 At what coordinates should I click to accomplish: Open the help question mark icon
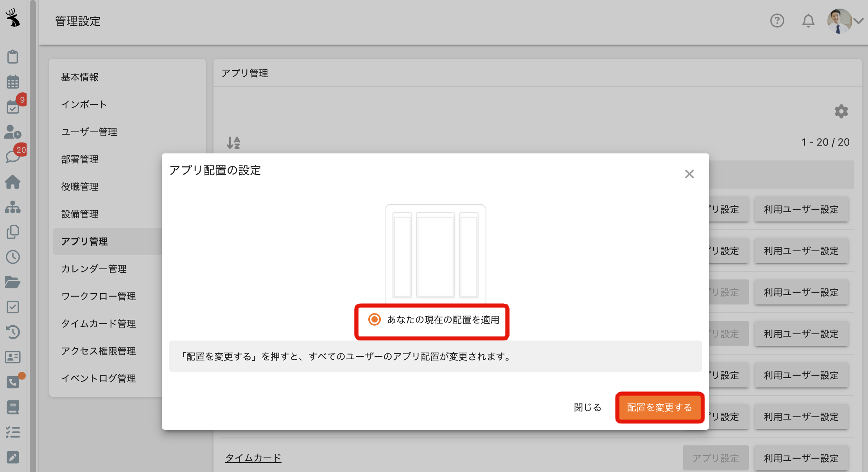[778, 21]
